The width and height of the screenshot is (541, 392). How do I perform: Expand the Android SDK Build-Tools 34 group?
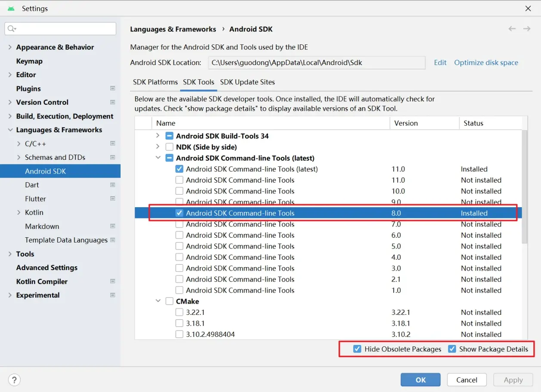158,136
